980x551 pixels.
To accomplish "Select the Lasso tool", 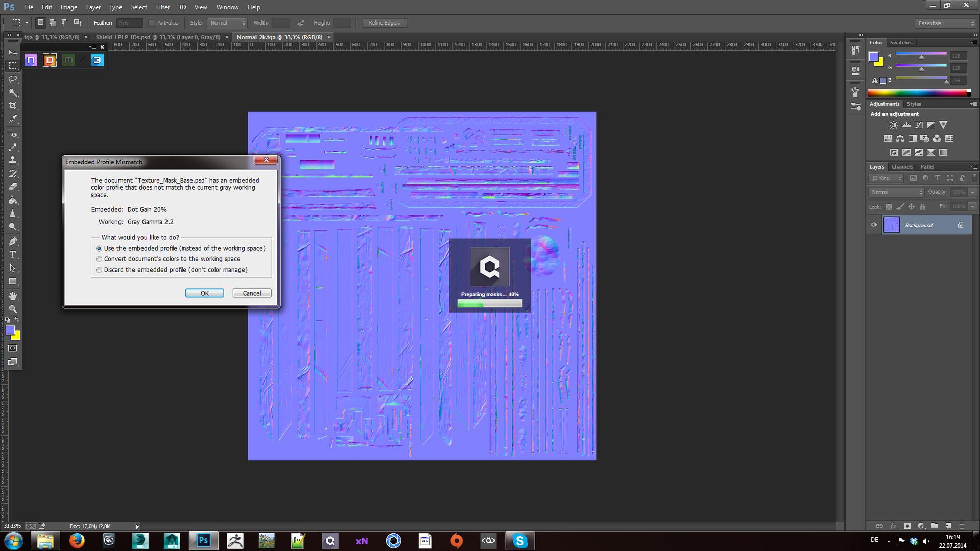I will [13, 79].
